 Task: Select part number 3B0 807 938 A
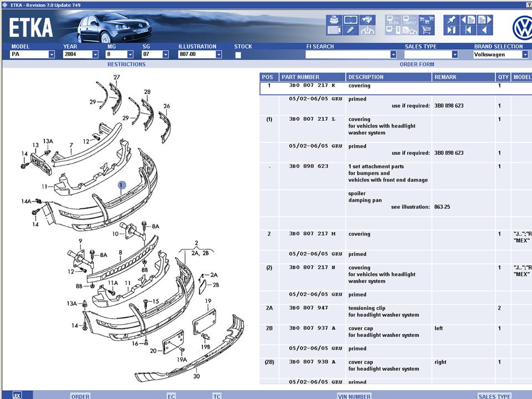click(312, 362)
